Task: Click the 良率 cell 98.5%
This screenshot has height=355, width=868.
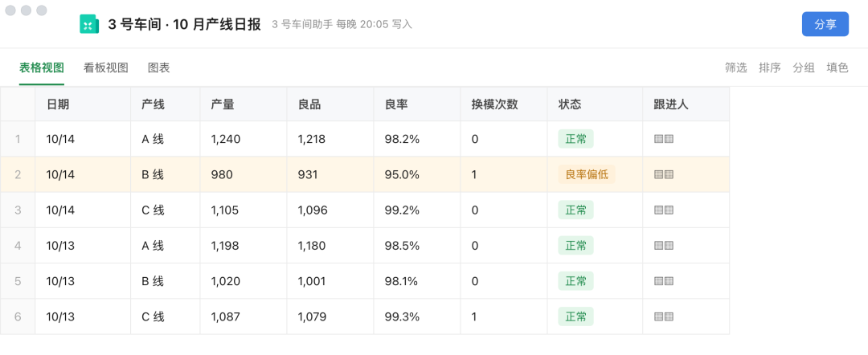Action: pos(417,246)
